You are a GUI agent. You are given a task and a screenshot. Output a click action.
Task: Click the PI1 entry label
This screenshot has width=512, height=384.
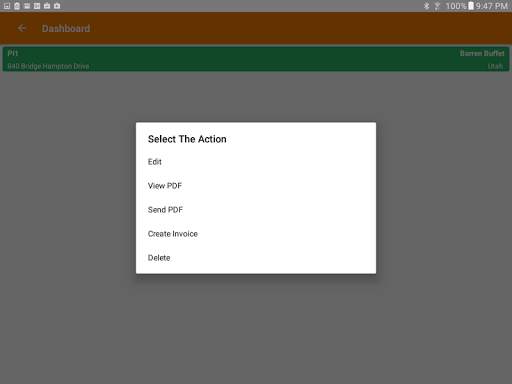pos(13,53)
